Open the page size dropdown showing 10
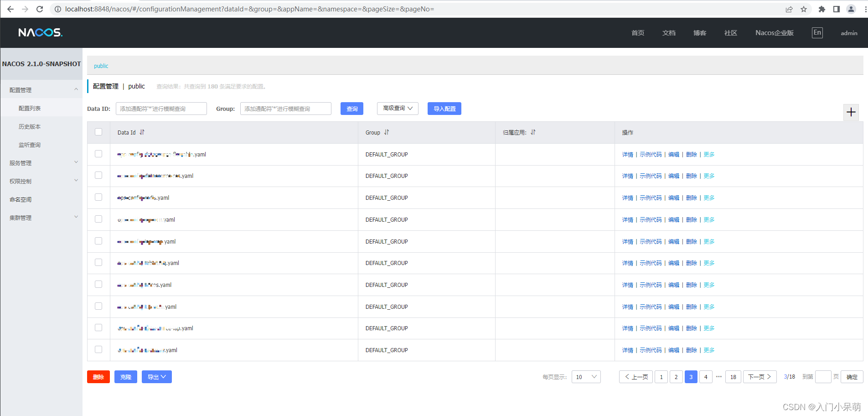This screenshot has height=416, width=868. pyautogui.click(x=586, y=377)
